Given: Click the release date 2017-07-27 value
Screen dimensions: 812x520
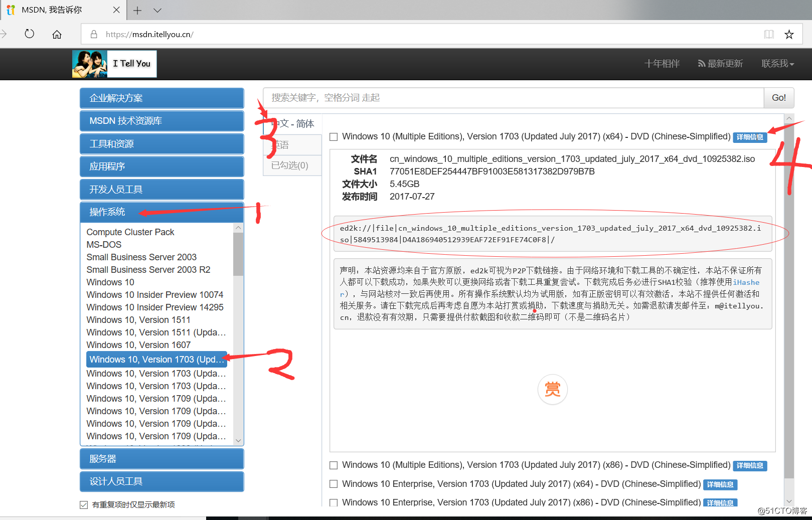Looking at the screenshot, I should click(x=412, y=197).
